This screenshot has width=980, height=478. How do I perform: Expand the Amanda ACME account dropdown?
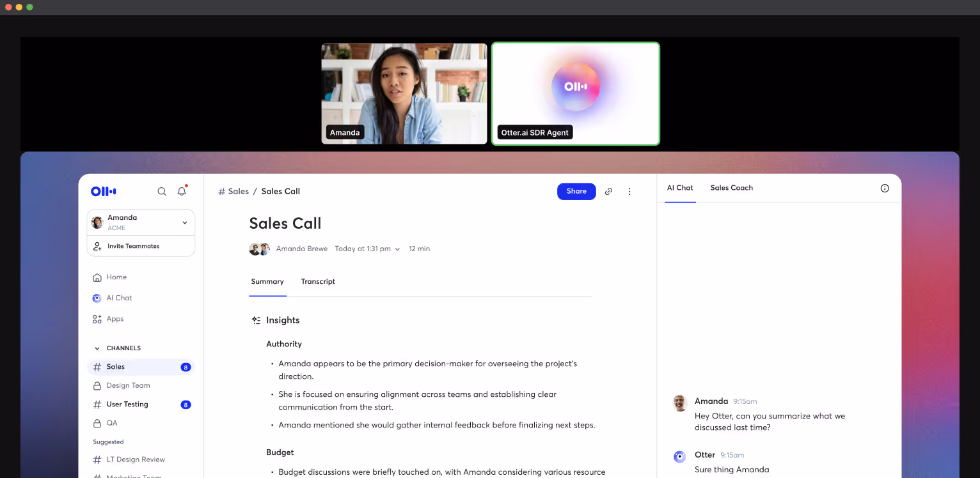(185, 223)
